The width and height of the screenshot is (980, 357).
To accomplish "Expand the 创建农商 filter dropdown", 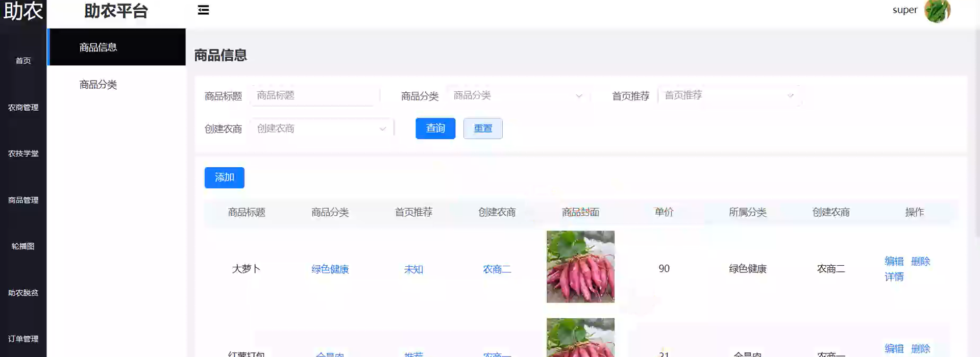I will tap(322, 129).
